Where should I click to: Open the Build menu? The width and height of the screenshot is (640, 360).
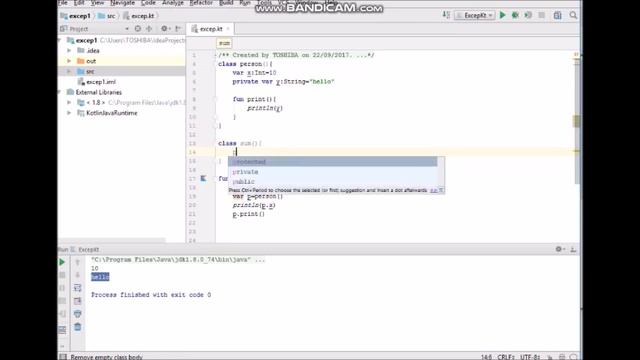tap(226, 3)
